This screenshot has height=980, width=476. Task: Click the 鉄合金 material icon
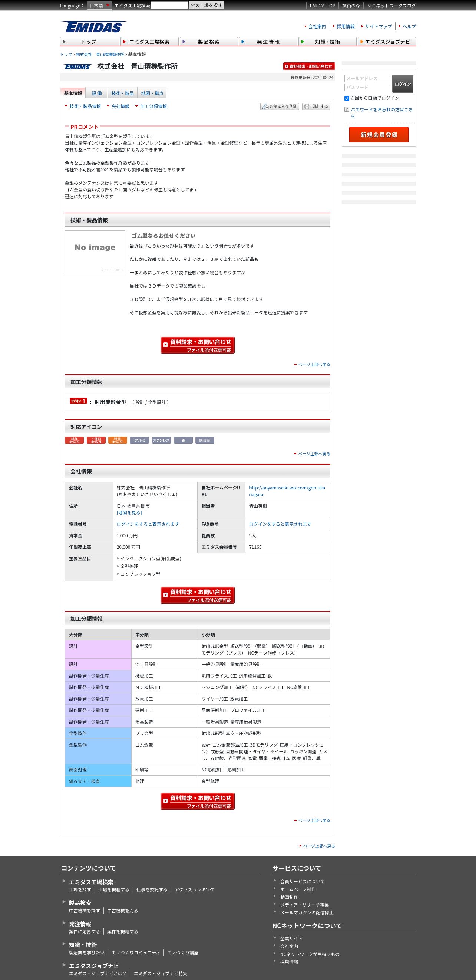point(205,440)
